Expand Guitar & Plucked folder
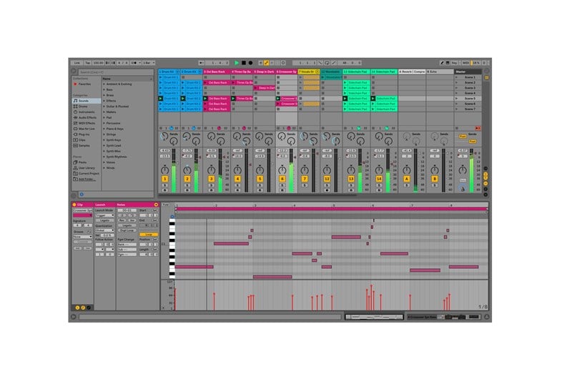572x392 pixels. point(104,106)
